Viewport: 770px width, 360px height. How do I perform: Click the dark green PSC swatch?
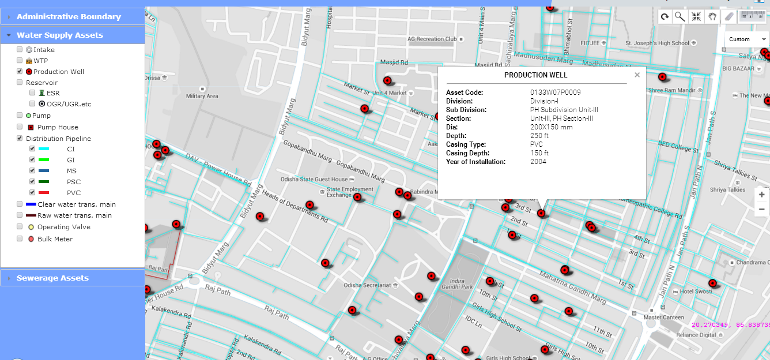(x=43, y=182)
